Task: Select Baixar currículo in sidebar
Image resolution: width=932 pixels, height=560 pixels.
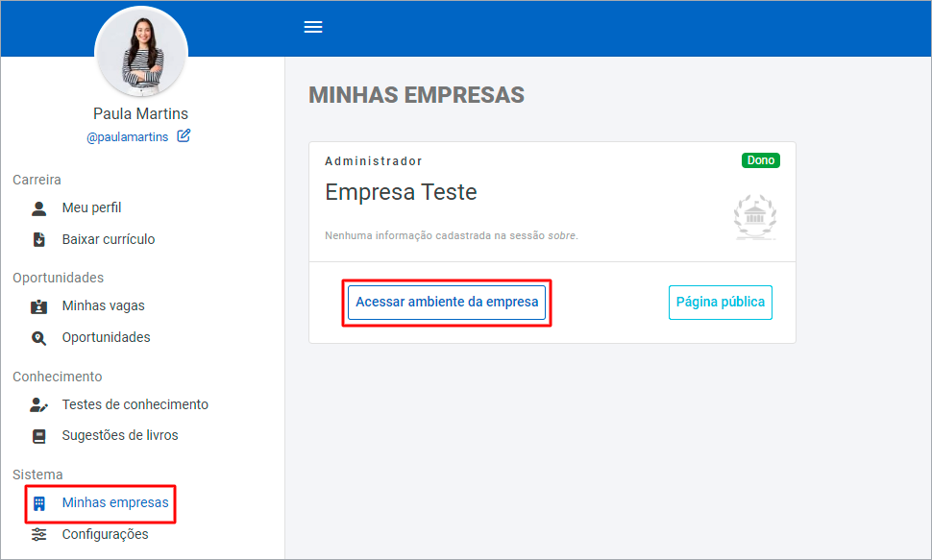Action: pos(108,240)
